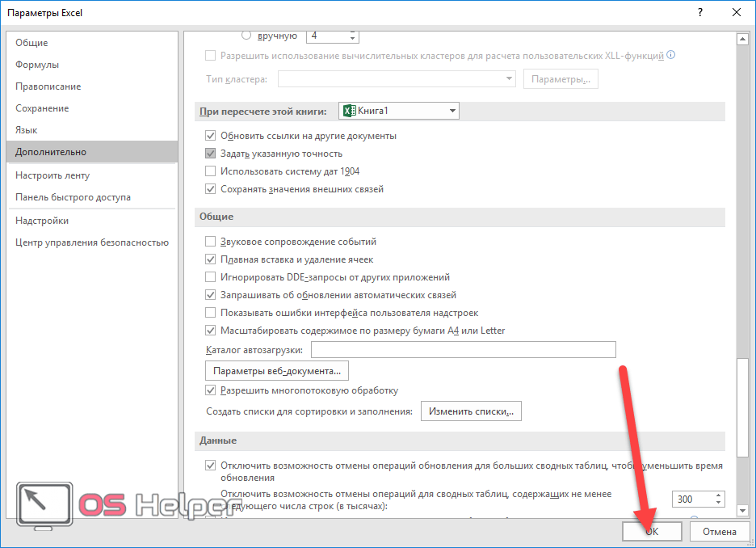Screen dimensions: 756x548
Task: Open the Правописание category
Action: (x=92, y=86)
